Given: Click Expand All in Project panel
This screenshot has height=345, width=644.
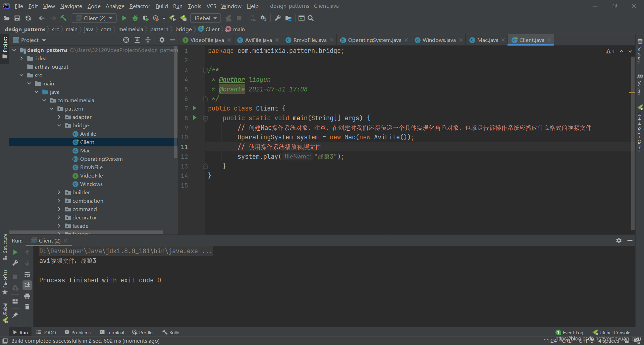Looking at the screenshot, I should pos(137,40).
